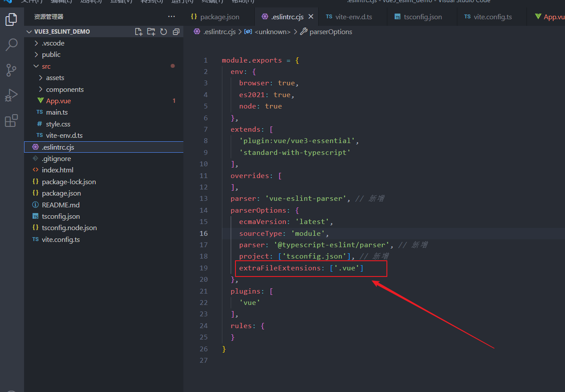Place cursor on 'standard-with-typescript' string
565x392 pixels.
coord(295,152)
